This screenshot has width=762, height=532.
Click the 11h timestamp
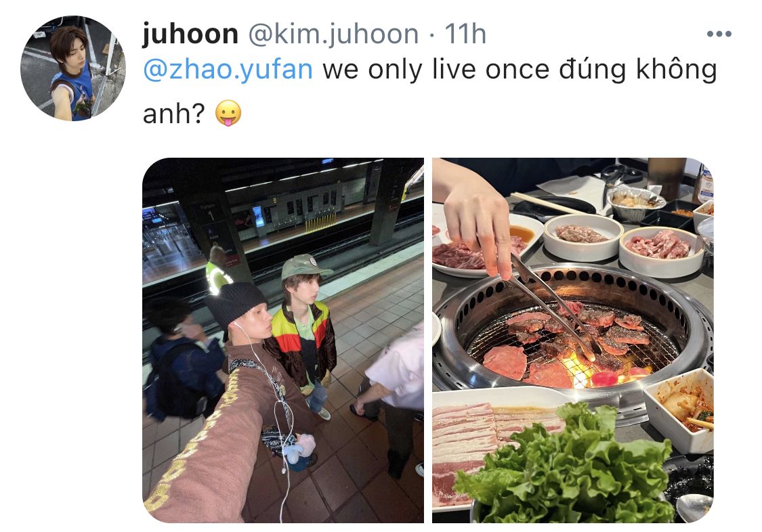pos(465,34)
